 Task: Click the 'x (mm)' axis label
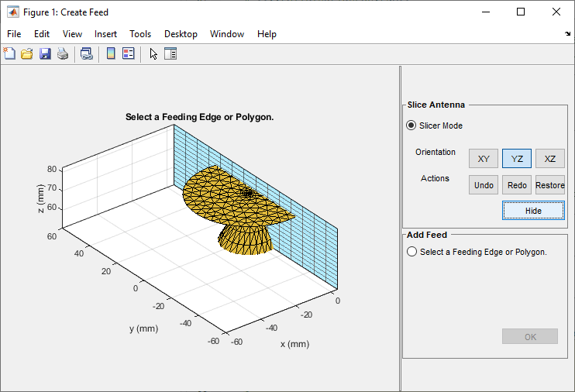(294, 344)
